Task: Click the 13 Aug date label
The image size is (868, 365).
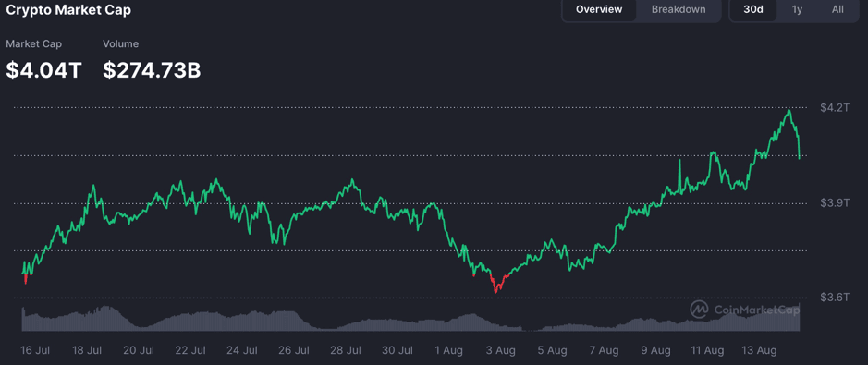Action: click(760, 350)
